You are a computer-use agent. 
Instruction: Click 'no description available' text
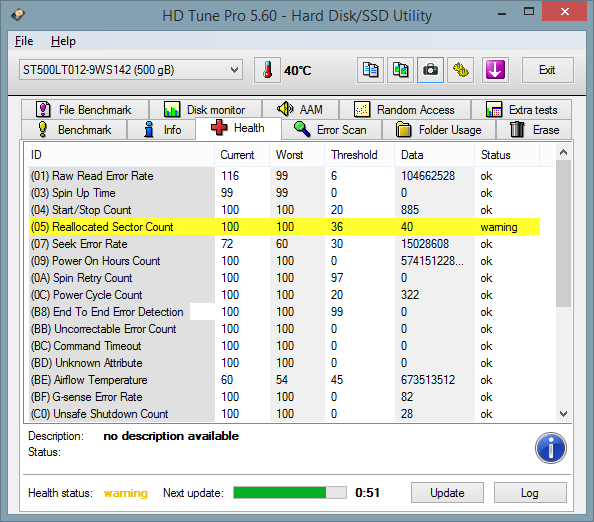[171, 436]
